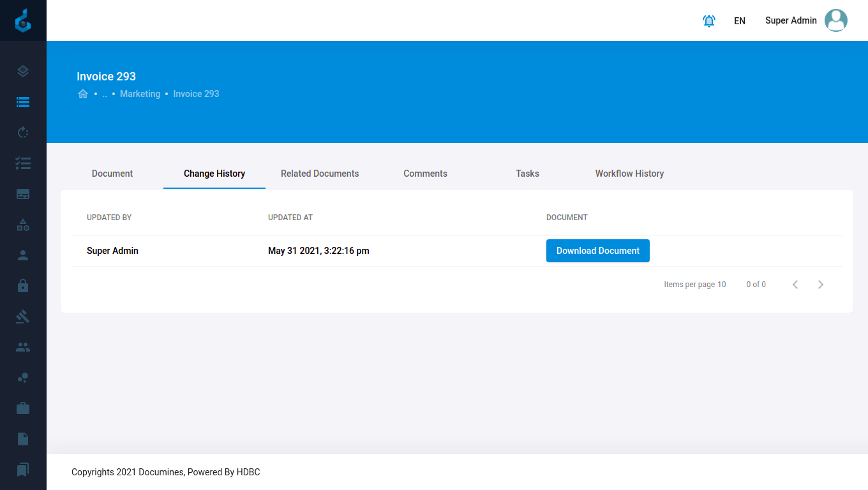The width and height of the screenshot is (868, 490).
Task: Click the checklist tasks sidebar icon
Action: 23,163
